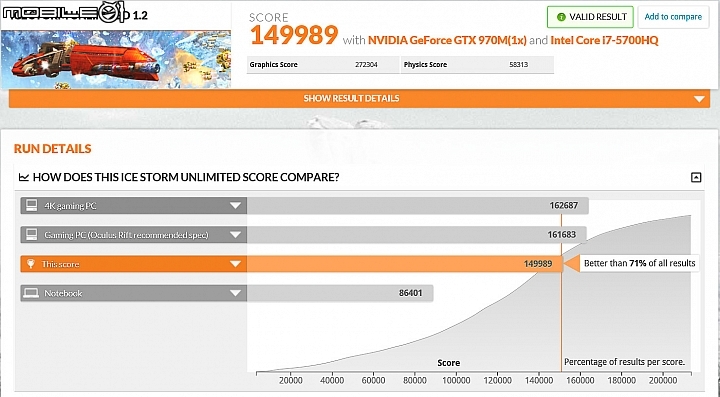Click the 20000 axis label on the chart

(291, 380)
